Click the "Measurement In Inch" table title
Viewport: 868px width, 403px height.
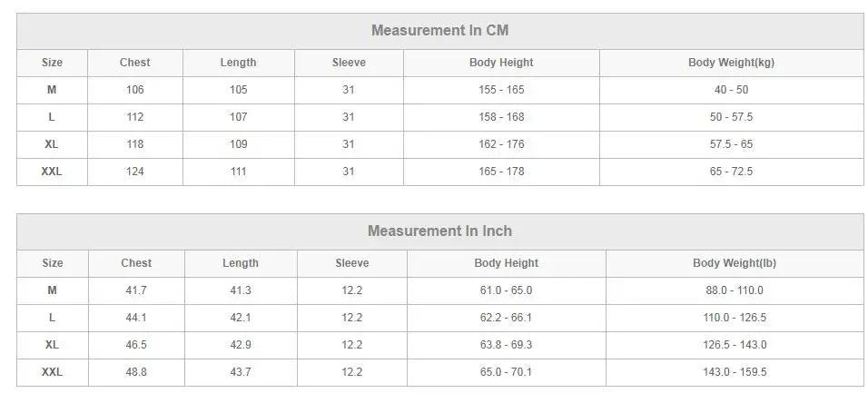[x=439, y=231]
